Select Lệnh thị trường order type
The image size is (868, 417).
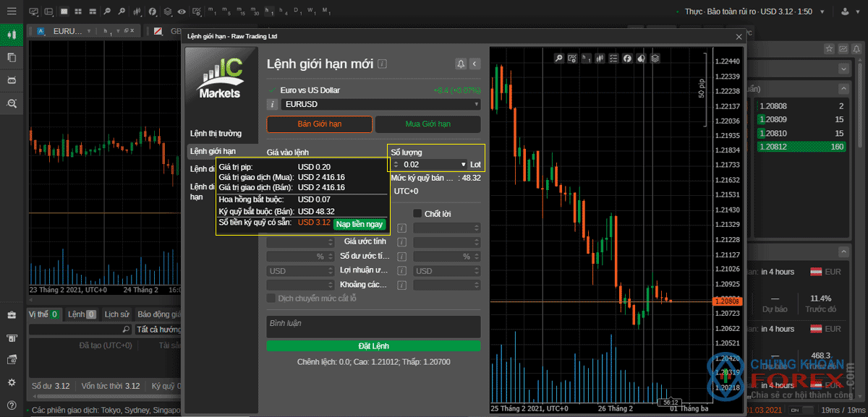(216, 134)
